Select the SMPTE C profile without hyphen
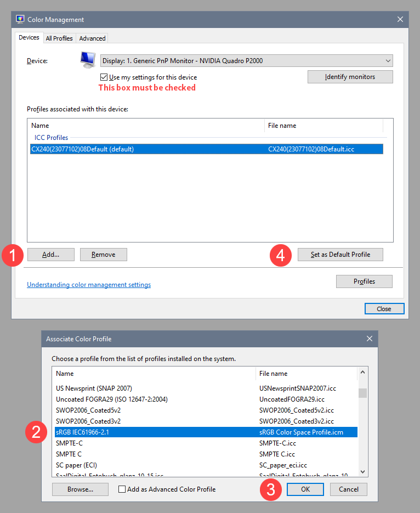This screenshot has height=513, width=420. 206,454
